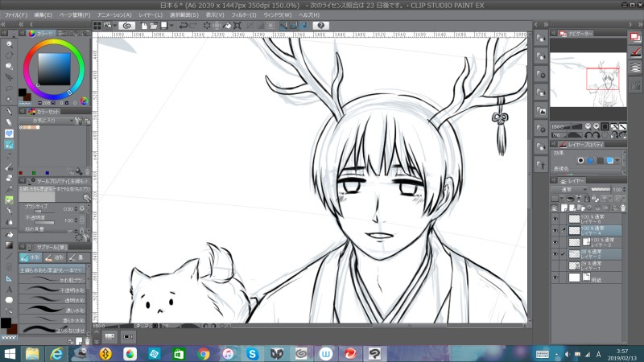Open アニメーション(A) menu

coord(114,14)
